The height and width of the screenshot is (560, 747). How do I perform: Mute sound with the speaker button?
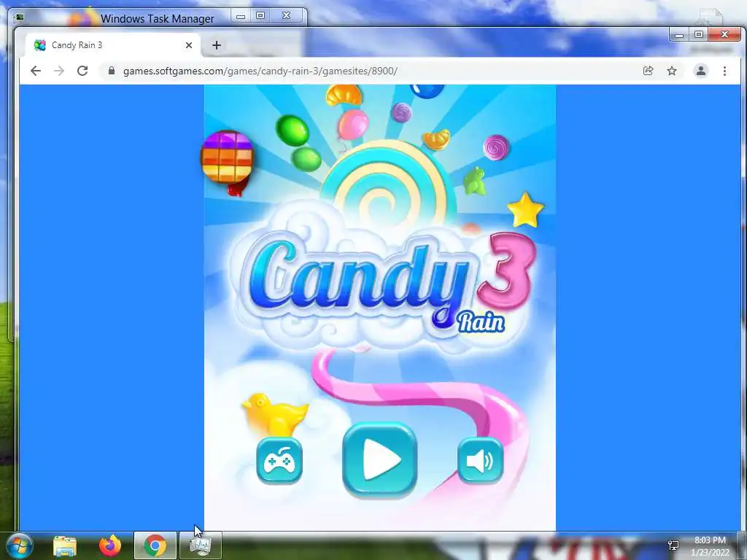(480, 461)
